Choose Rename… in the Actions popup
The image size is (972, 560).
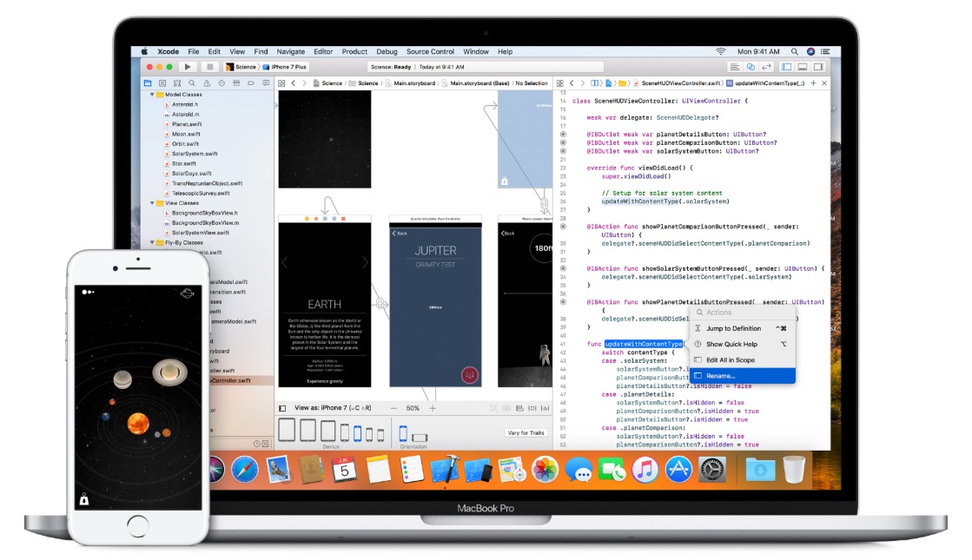tap(721, 376)
